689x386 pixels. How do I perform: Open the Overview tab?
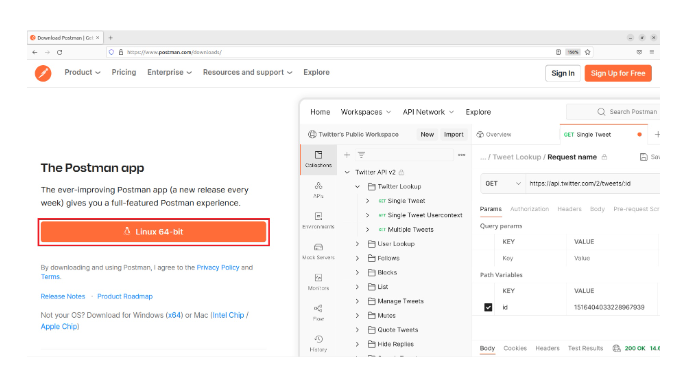click(494, 135)
